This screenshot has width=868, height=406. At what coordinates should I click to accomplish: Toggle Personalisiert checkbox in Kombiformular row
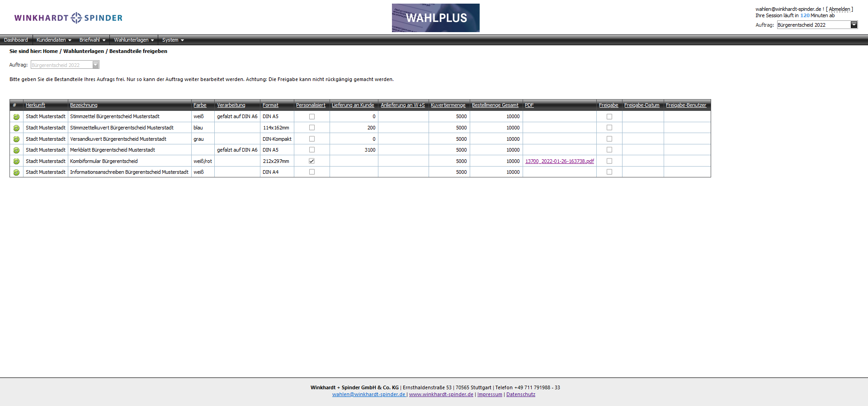click(311, 161)
